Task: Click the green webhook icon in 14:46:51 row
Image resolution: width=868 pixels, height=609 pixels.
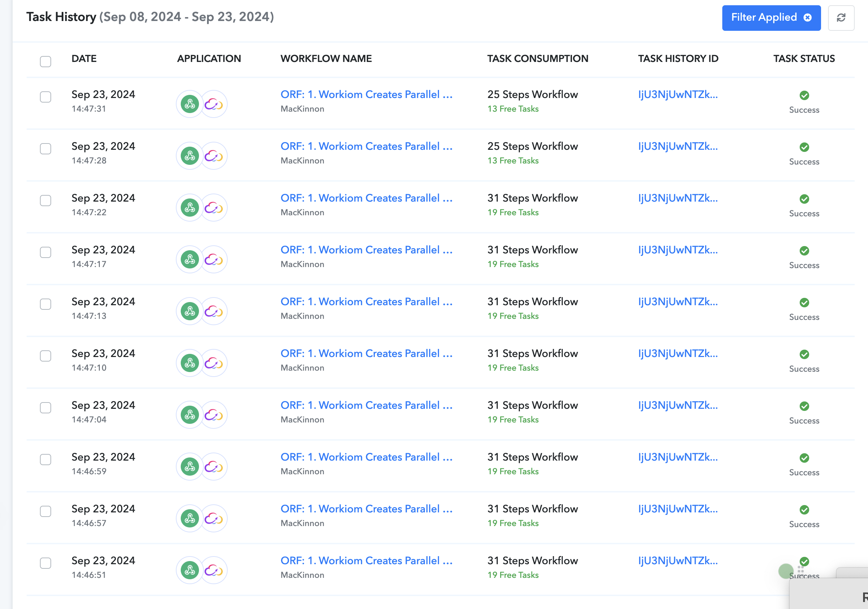Action: click(190, 570)
